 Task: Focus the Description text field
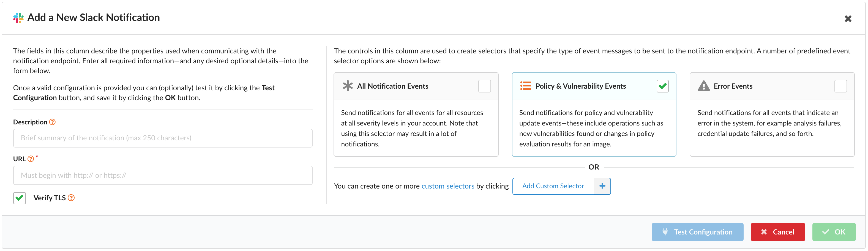[163, 138]
